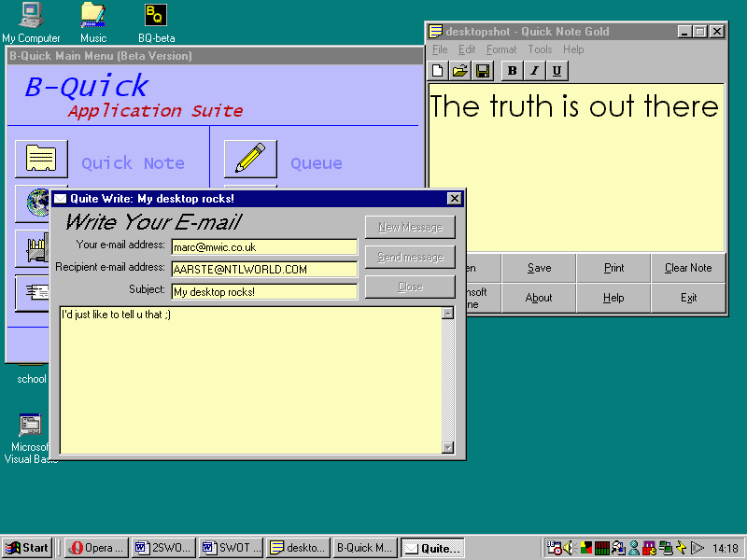Viewport: 747px width, 560px height.
Task: Click the Print button in Quick Note
Action: click(613, 268)
